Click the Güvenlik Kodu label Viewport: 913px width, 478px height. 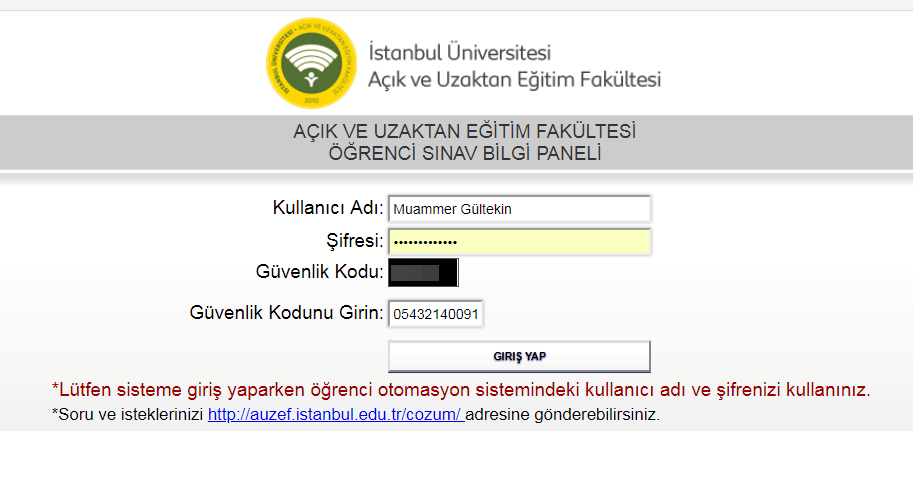(320, 271)
